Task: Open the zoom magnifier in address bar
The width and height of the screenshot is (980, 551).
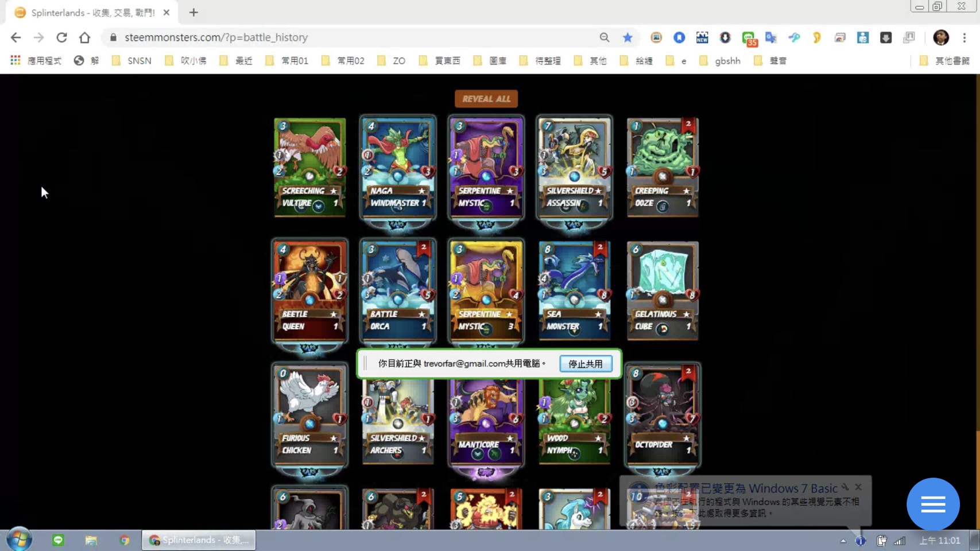Action: tap(605, 37)
